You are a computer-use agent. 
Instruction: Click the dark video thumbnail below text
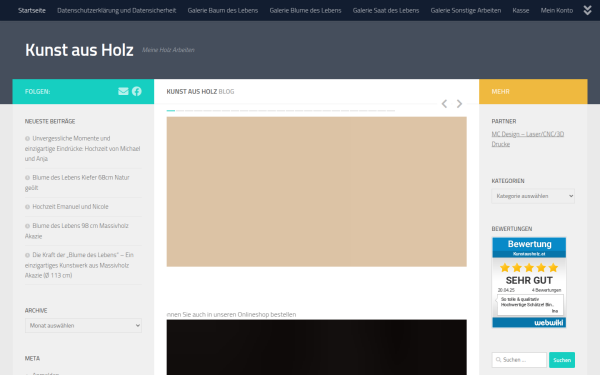coord(316,347)
